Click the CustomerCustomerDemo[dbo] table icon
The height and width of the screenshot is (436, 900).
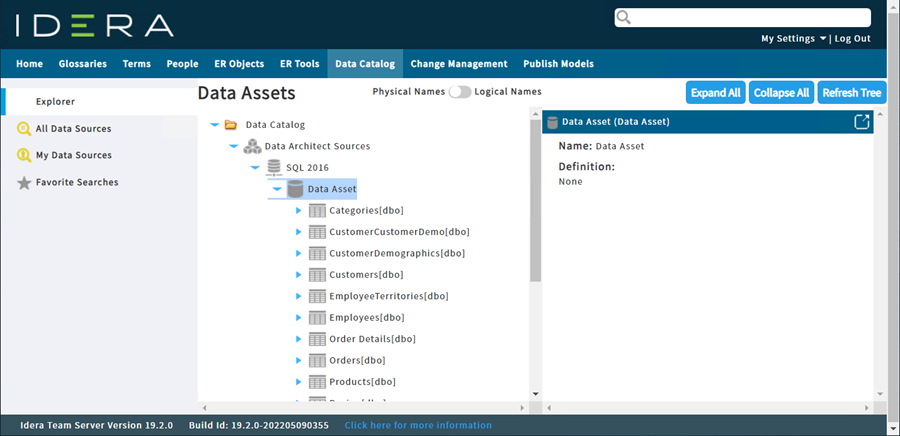click(317, 232)
